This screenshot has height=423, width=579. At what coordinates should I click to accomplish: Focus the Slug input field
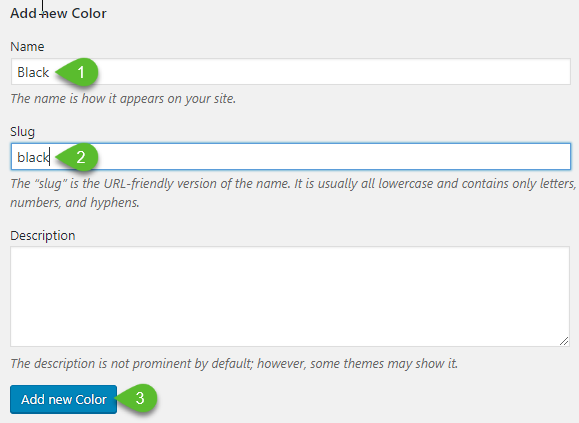291,157
